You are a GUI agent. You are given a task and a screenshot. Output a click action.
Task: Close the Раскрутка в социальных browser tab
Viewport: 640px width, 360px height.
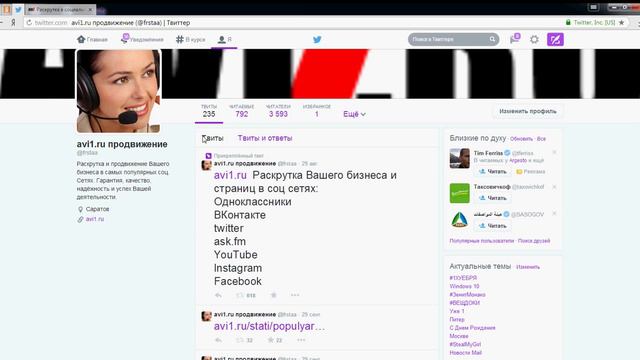[90, 9]
